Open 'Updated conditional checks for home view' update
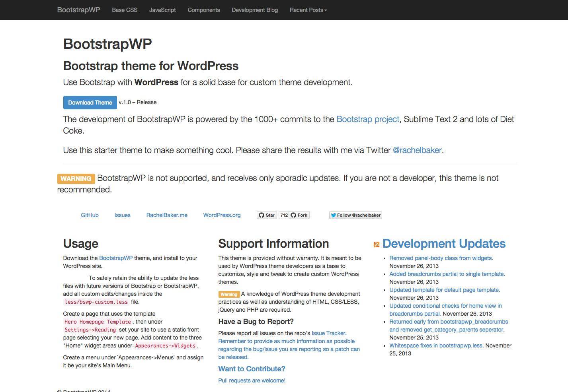The width and height of the screenshot is (568, 392). click(445, 310)
